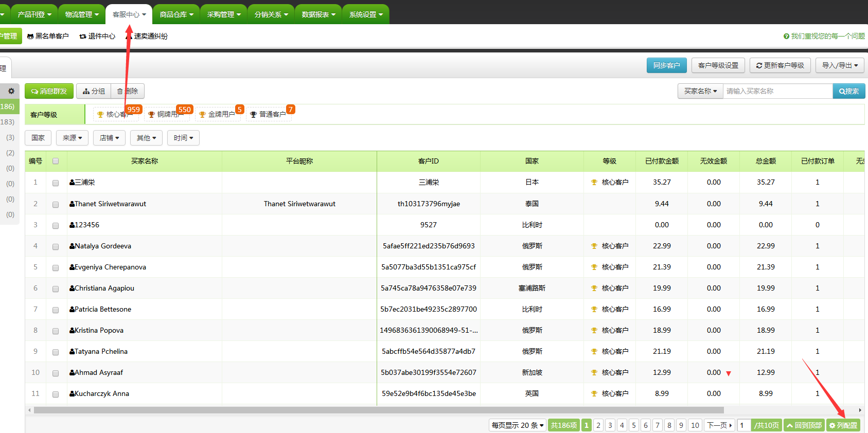Viewport: 868px width, 433px height.
Task: Open the returns center icon
Action: click(x=83, y=37)
